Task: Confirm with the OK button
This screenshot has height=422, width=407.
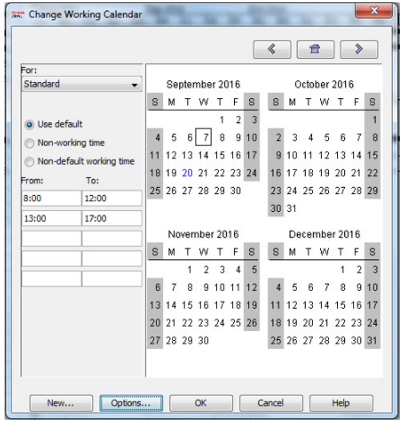Action: pos(201,403)
